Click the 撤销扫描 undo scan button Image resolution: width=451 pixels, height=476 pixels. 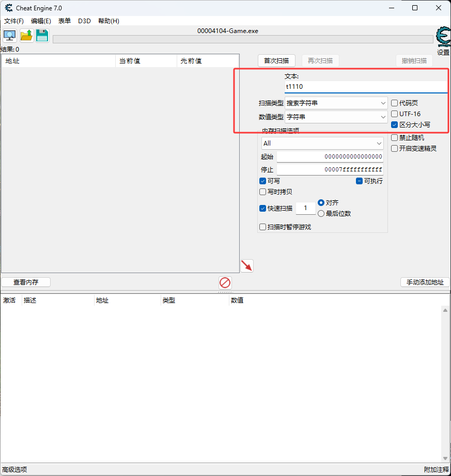pos(414,61)
